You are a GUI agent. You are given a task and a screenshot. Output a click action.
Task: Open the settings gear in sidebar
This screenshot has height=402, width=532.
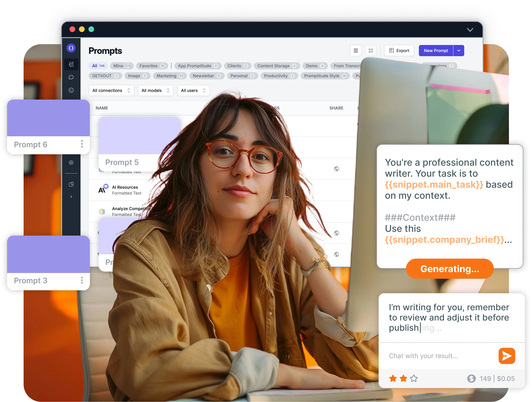71,162
